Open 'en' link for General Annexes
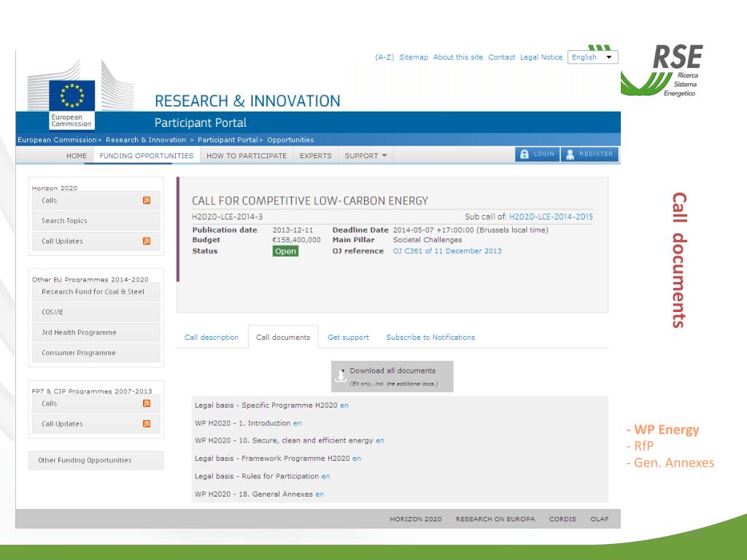The height and width of the screenshot is (560, 747). tap(320, 494)
